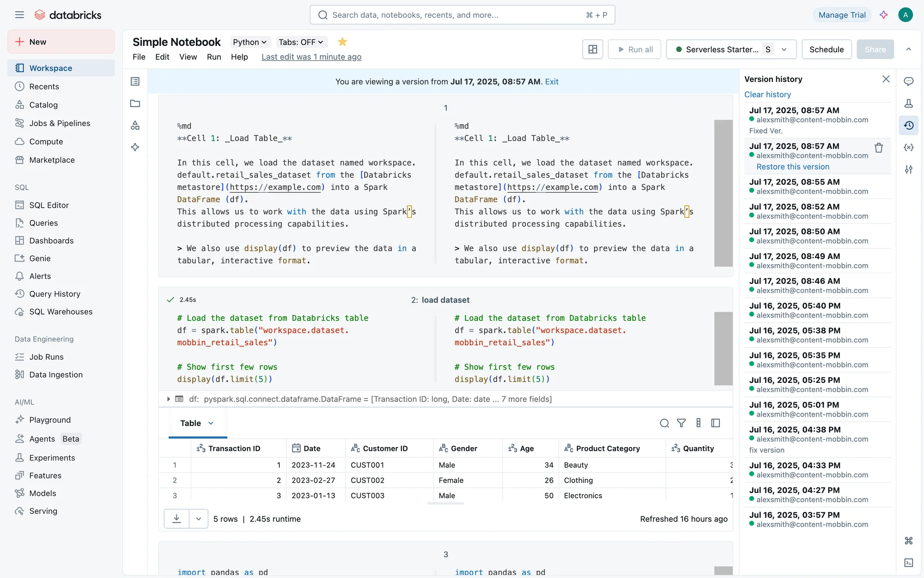Open the Databricks Assistant sparkle icon

(884, 15)
